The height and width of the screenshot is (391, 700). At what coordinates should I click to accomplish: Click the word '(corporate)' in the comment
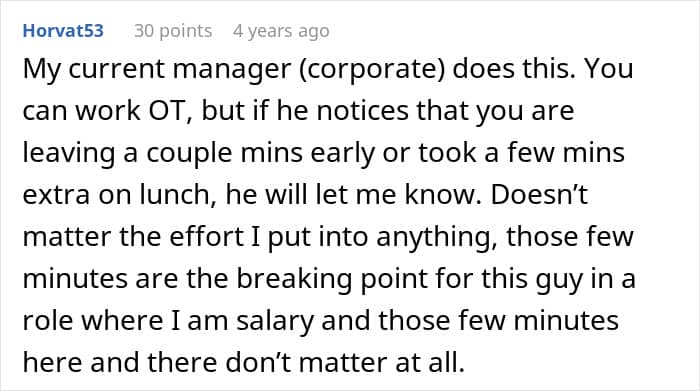[x=372, y=69]
